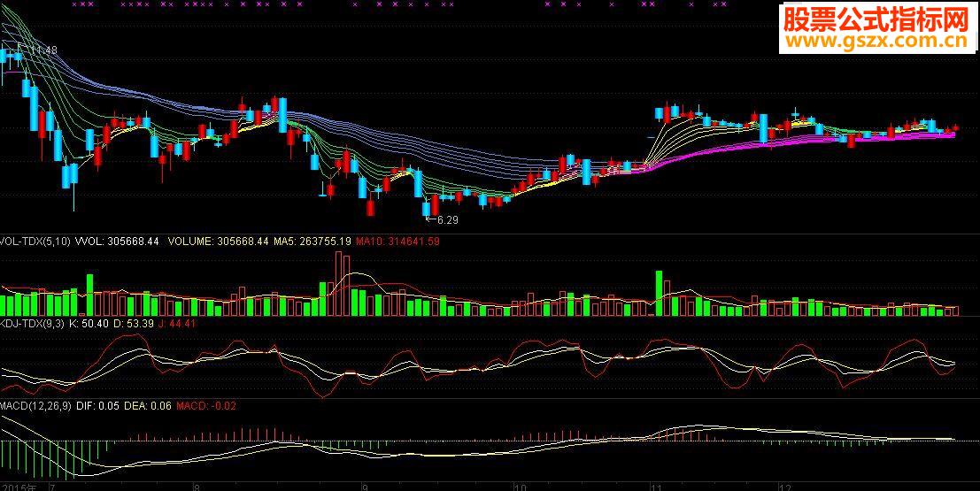Click the red MA10: 314641.59 value
This screenshot has height=491, width=980.
[x=397, y=241]
